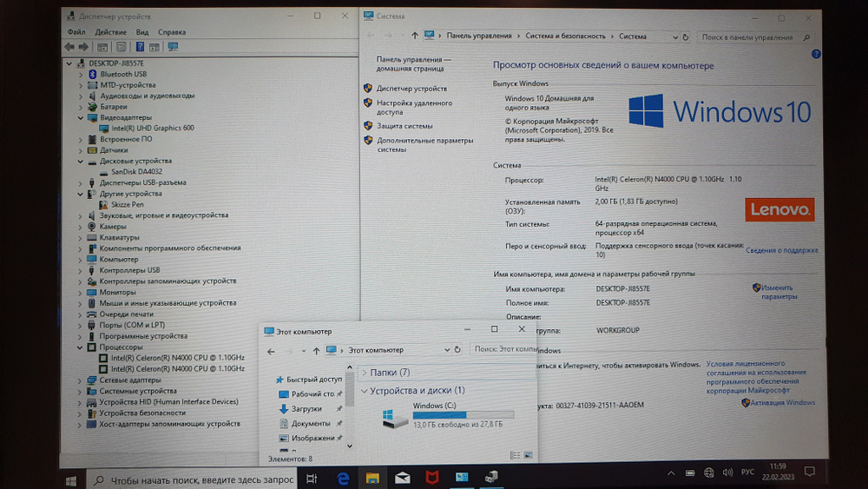868x489 pixels.
Task: Open McAfee icon on taskbar
Action: [x=431, y=478]
